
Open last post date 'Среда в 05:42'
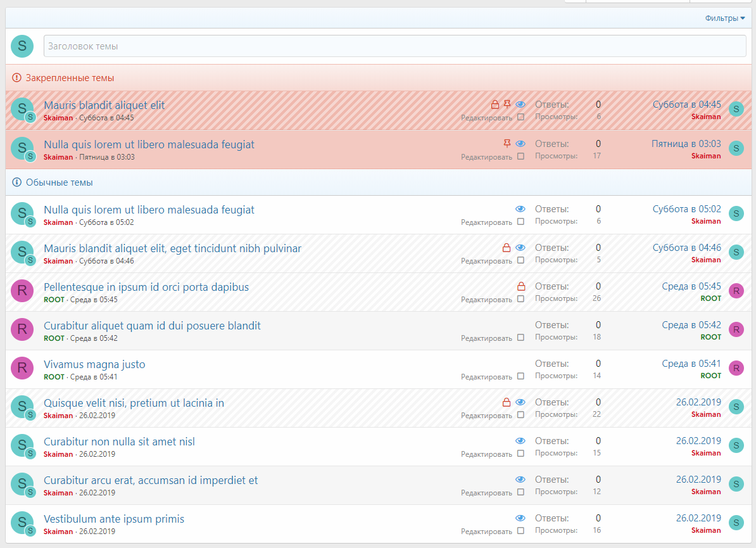(691, 325)
